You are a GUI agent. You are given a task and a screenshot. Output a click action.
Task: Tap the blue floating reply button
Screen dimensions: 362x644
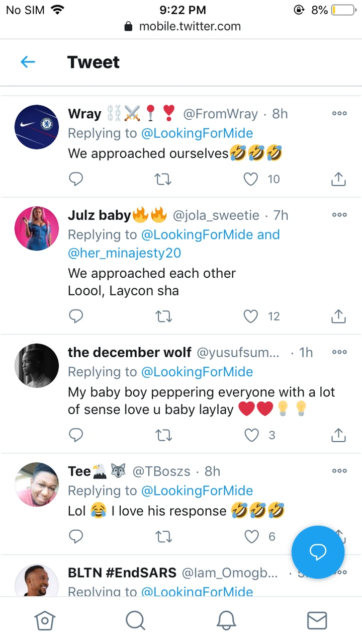point(318,552)
